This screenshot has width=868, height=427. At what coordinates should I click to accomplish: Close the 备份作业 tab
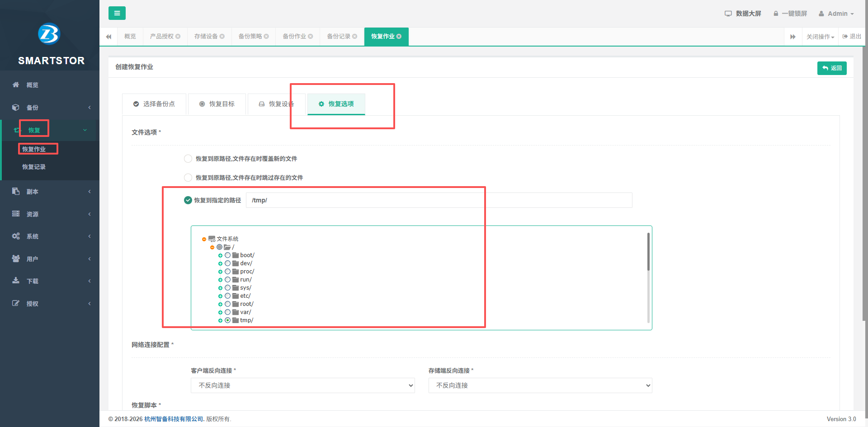pyautogui.click(x=311, y=37)
